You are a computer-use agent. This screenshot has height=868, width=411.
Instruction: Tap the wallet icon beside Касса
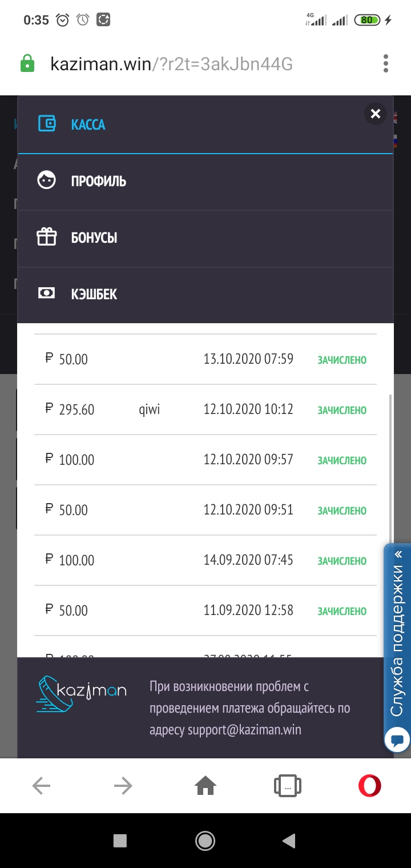(47, 124)
